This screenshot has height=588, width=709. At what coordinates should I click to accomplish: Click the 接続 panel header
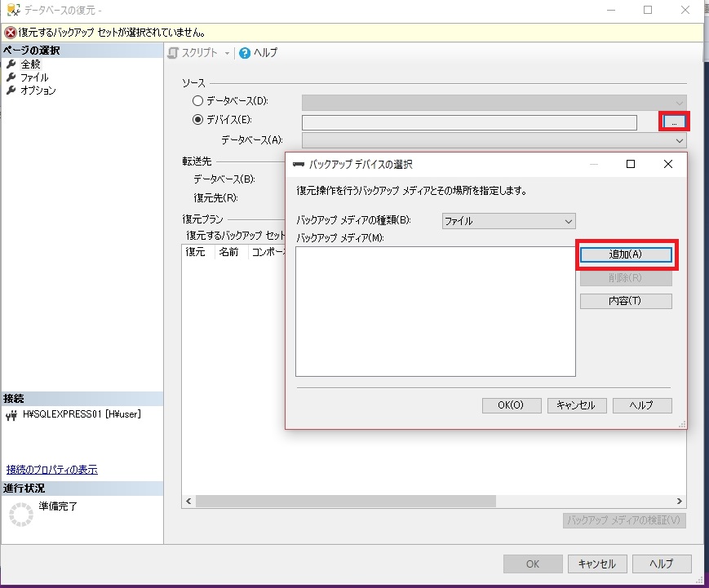point(82,399)
